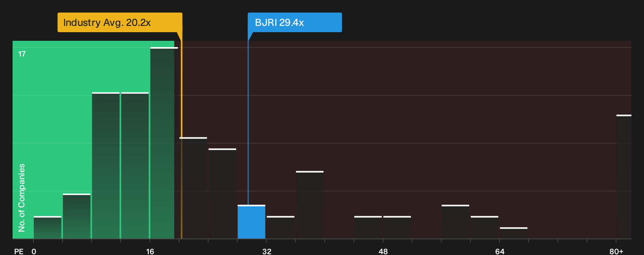Select the blue BJRI histogram bar

(251, 222)
